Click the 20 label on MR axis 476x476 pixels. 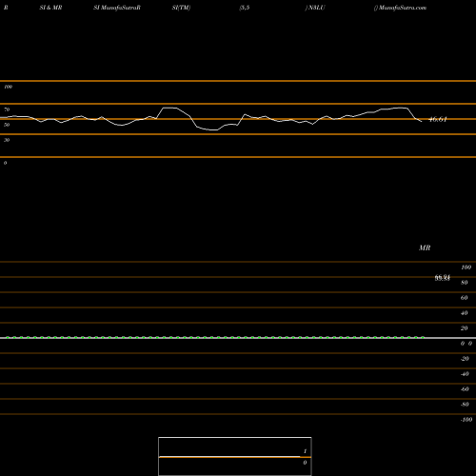point(465,328)
